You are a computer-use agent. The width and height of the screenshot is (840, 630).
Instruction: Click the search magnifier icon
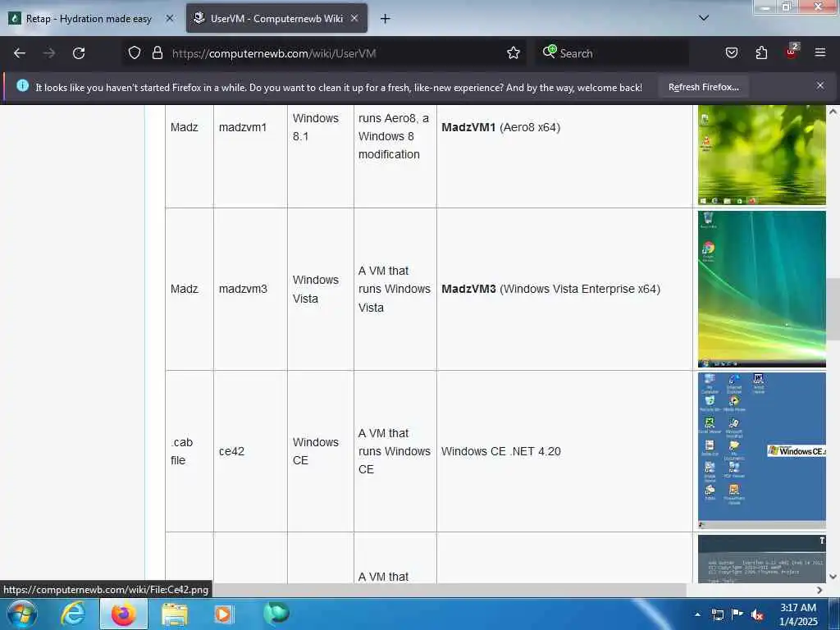[x=549, y=52]
